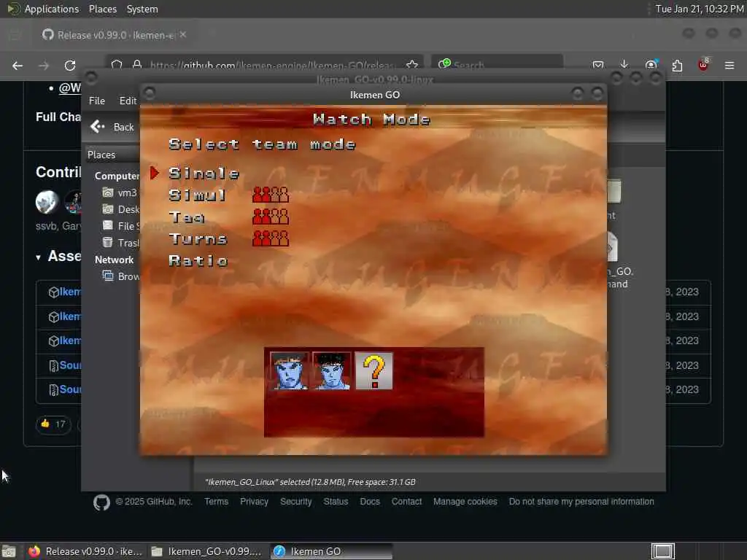Open the Security link in GitHub footer

point(296,502)
